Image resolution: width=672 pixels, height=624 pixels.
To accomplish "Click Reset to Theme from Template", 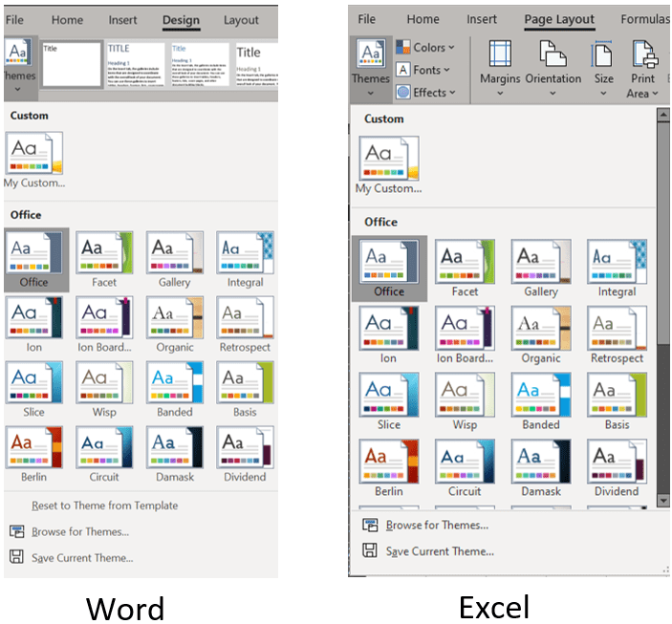I will pos(104,506).
